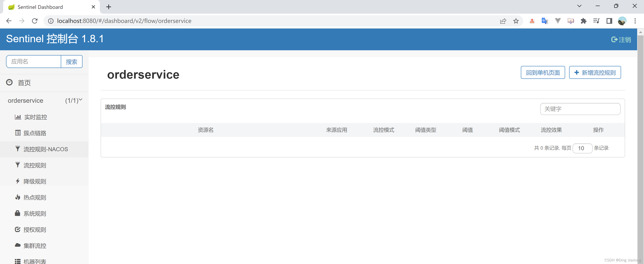The image size is (644, 264).
Task: Go forward using the browser forward arrow
Action: point(22,21)
